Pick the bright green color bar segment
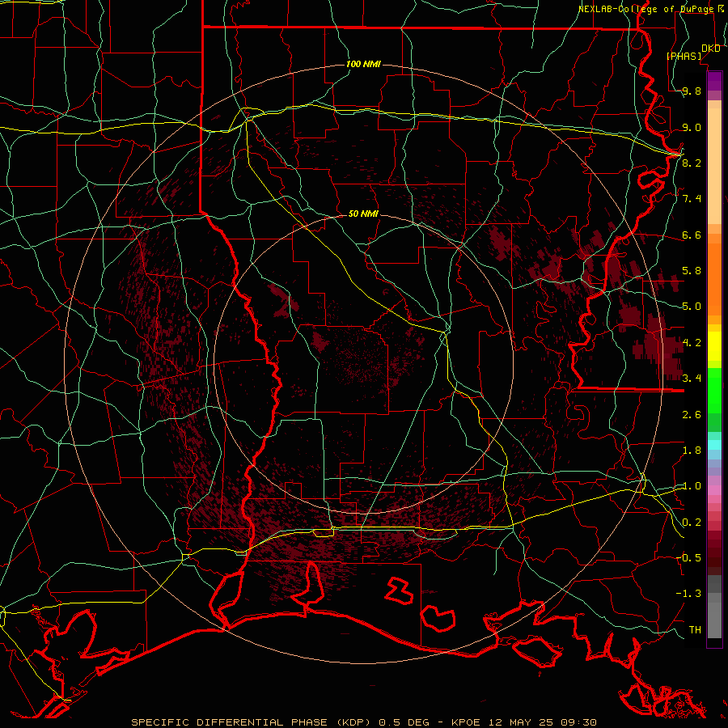Viewport: 728px width, 728px height. [714, 391]
